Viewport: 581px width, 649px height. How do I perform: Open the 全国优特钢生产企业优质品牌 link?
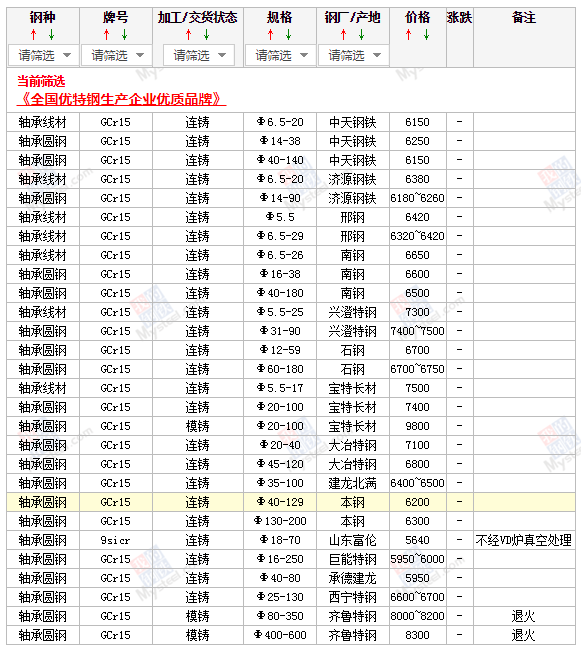[121, 99]
